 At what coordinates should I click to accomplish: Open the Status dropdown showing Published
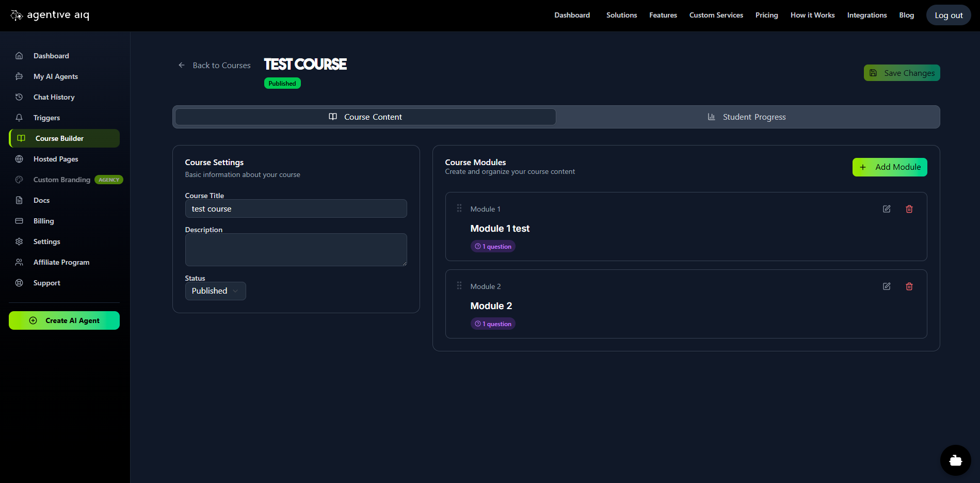click(x=215, y=291)
